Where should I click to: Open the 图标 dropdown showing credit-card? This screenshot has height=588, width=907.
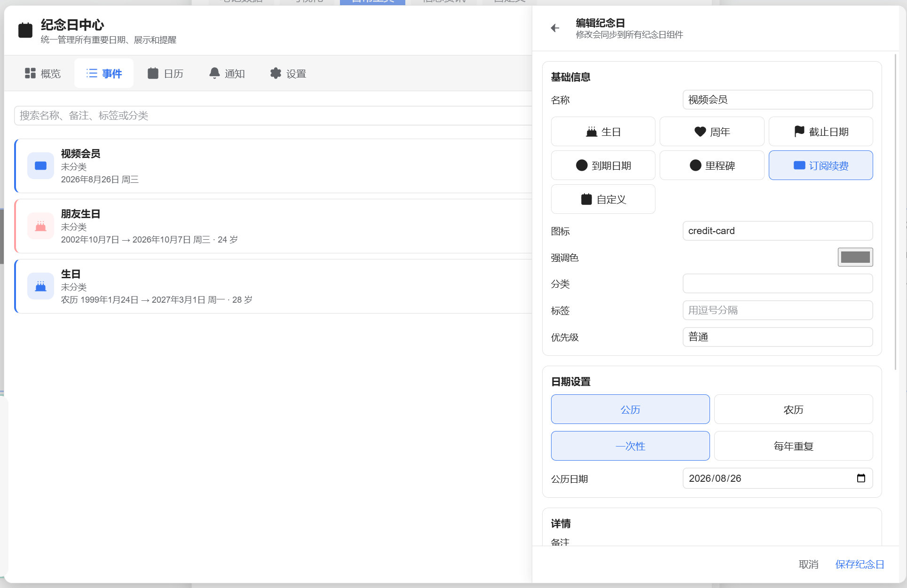tap(778, 231)
